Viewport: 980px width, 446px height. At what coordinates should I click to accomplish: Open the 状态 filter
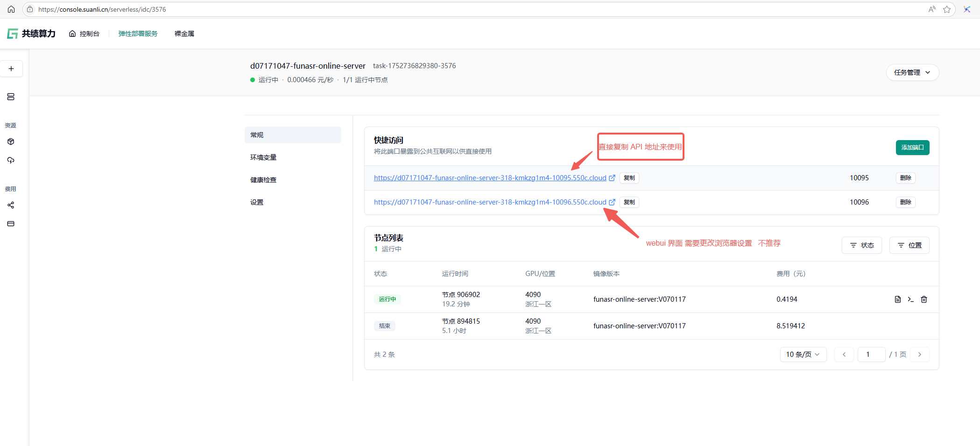pos(861,245)
